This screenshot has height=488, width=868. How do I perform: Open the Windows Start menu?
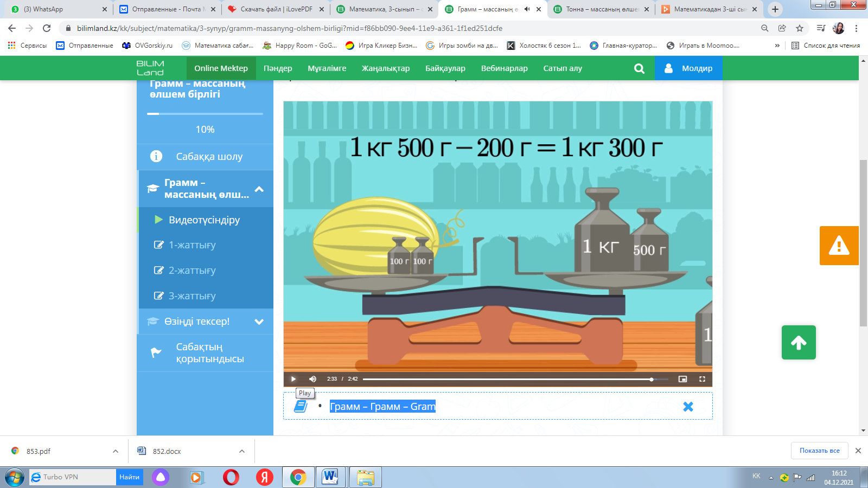[x=15, y=477]
